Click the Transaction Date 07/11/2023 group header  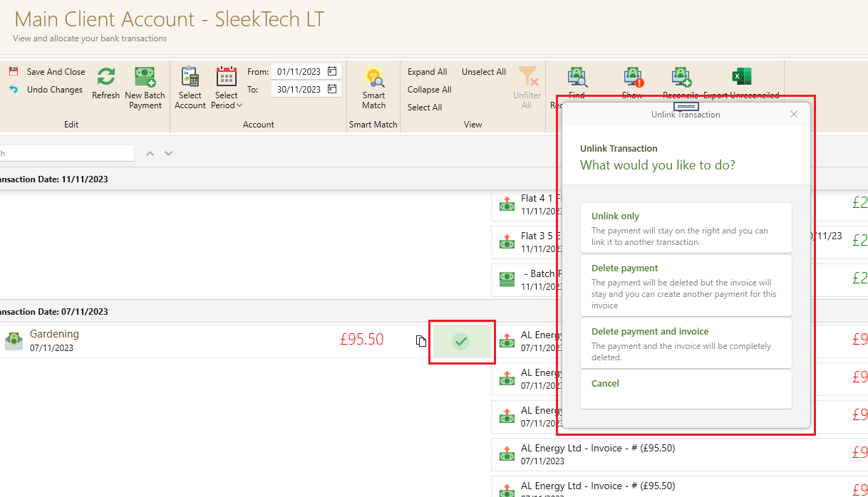pyautogui.click(x=434, y=311)
